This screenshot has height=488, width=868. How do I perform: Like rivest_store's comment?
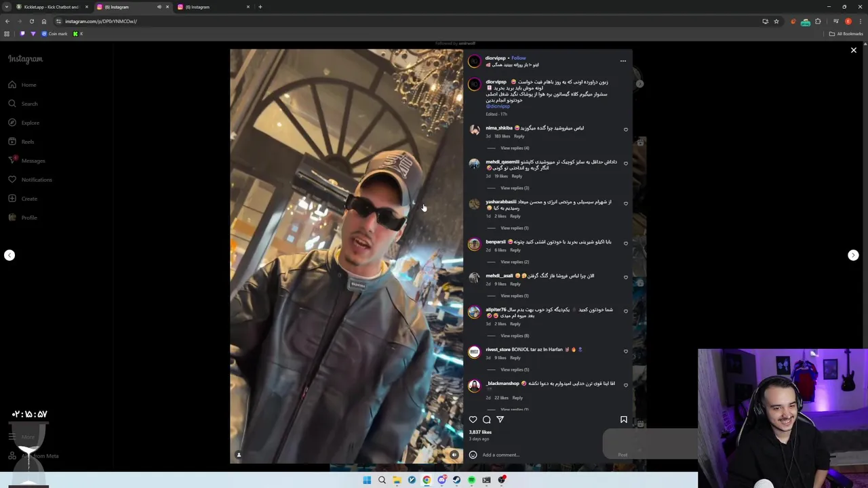click(x=626, y=351)
